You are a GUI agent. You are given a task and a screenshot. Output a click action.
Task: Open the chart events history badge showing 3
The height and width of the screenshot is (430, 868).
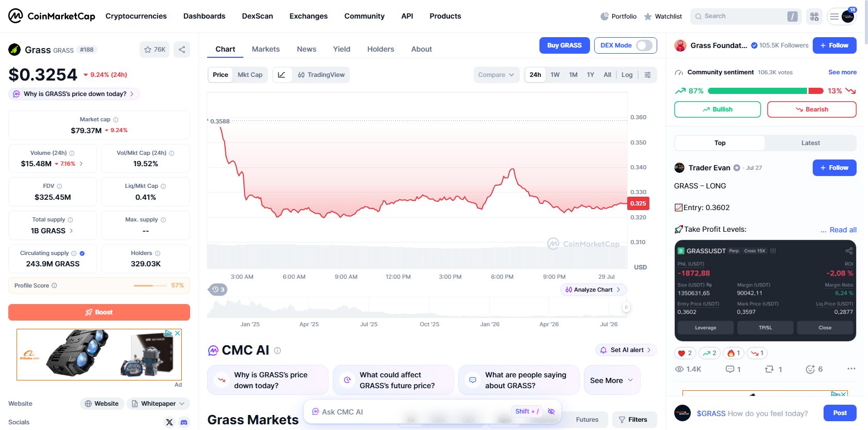[x=218, y=290]
